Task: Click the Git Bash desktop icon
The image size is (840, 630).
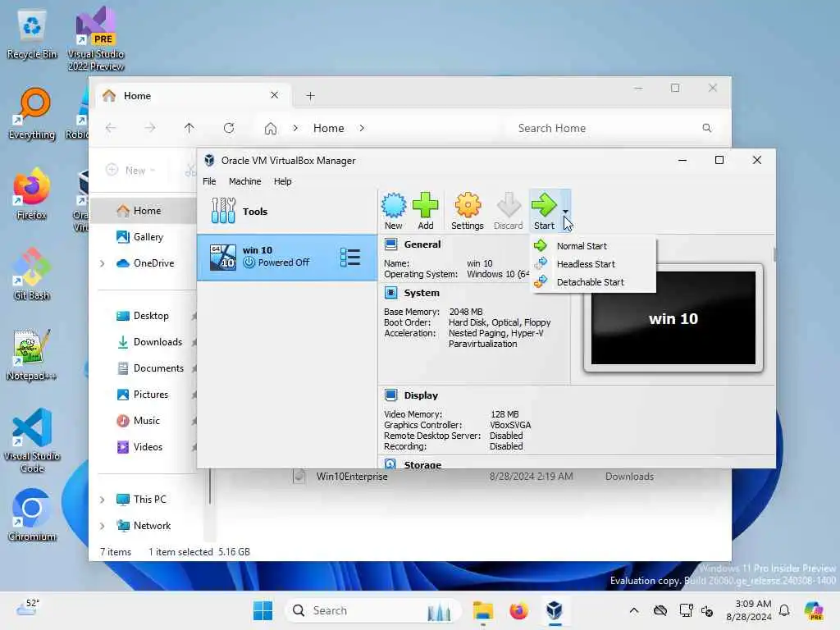Action: [32, 275]
